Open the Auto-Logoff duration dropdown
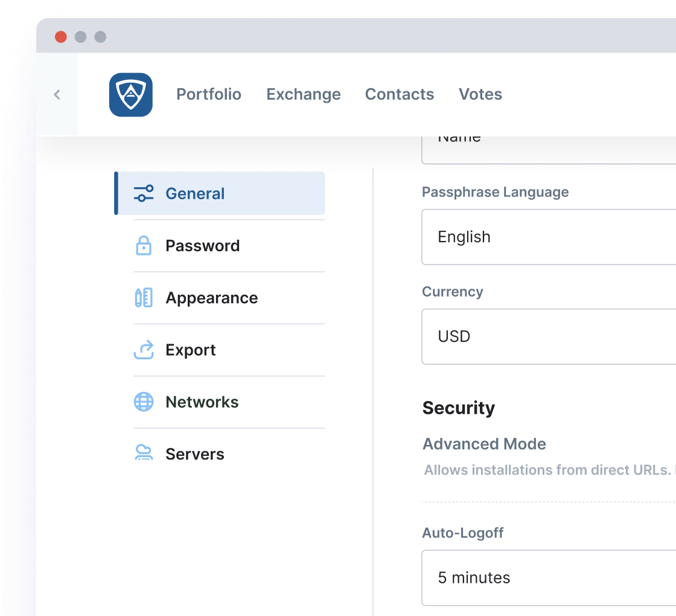The height and width of the screenshot is (616, 676). pyautogui.click(x=543, y=577)
